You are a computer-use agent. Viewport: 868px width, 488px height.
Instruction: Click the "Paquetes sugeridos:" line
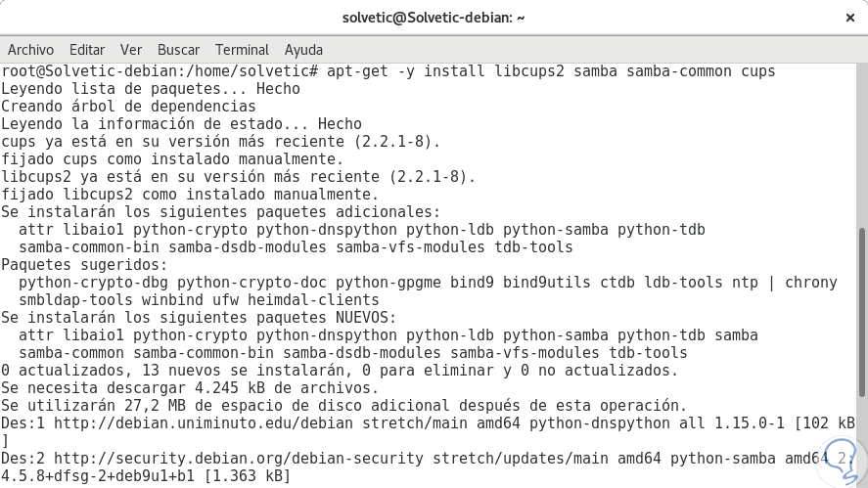coord(84,265)
